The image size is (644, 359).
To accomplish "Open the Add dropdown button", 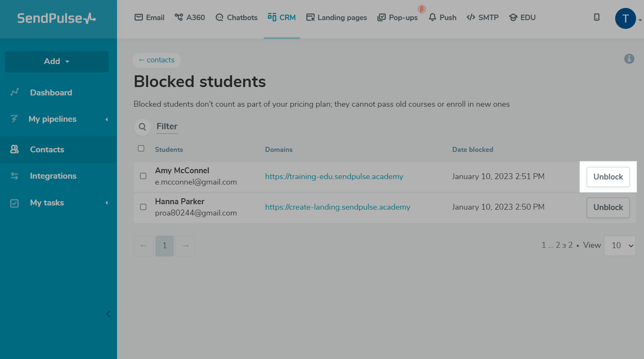I will pyautogui.click(x=57, y=62).
